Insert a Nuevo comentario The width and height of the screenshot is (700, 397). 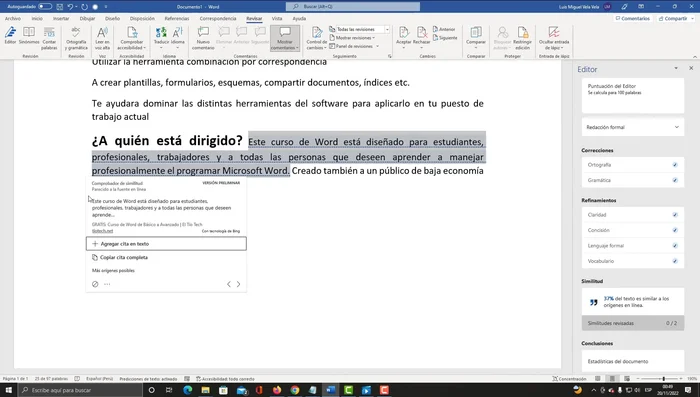pyautogui.click(x=203, y=38)
